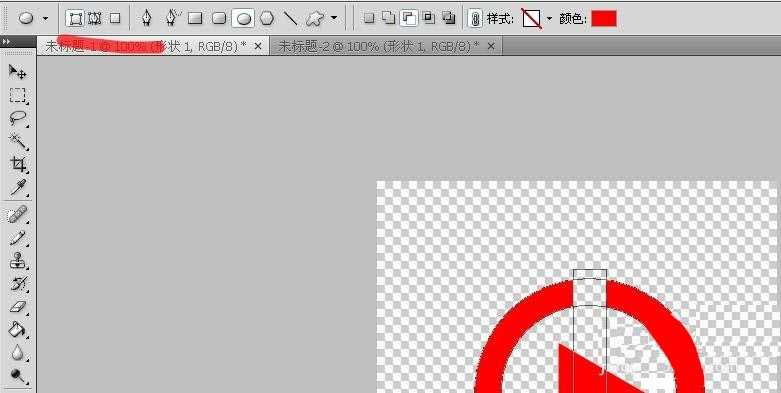Image resolution: width=781 pixels, height=393 pixels.
Task: Close the first untitled document tab
Action: pyautogui.click(x=258, y=46)
